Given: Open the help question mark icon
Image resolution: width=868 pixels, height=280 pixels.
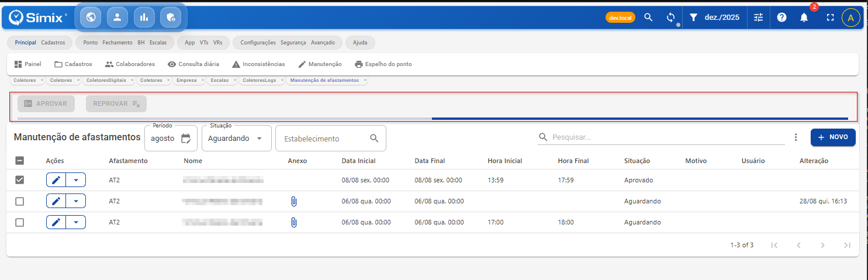Looking at the screenshot, I should coord(782,18).
